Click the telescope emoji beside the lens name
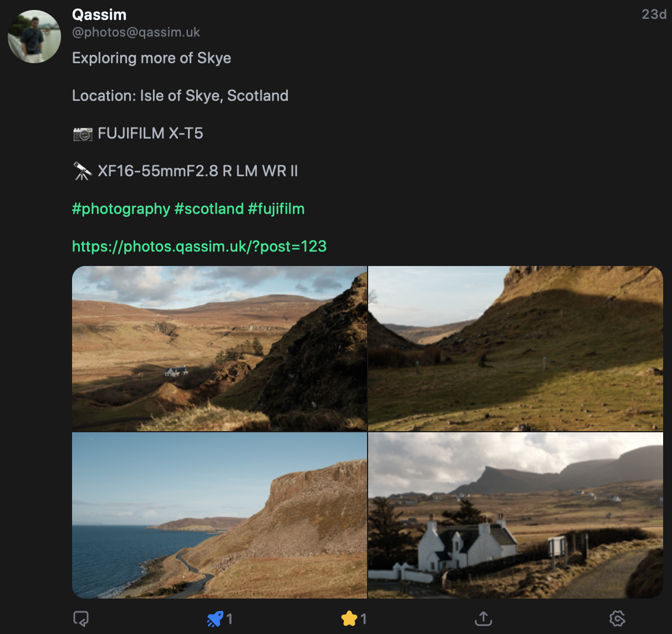The width and height of the screenshot is (672, 634). click(83, 171)
